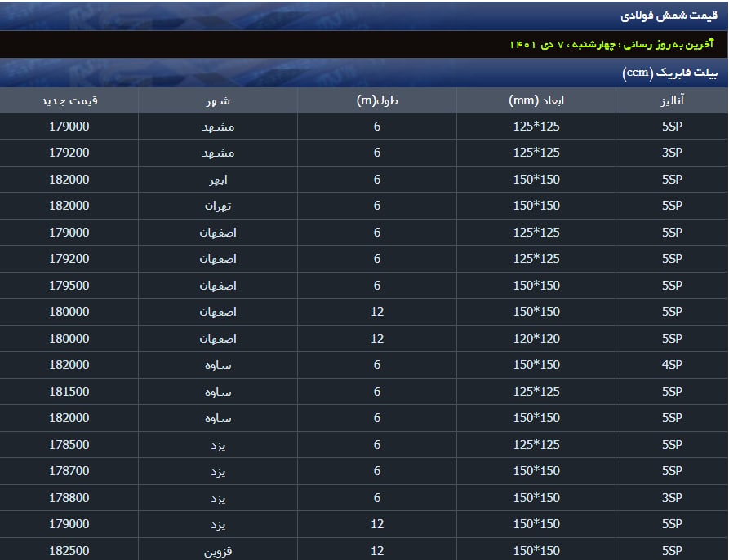Select price 179000 in the اصفهان row
This screenshot has height=560, width=729.
69,233
